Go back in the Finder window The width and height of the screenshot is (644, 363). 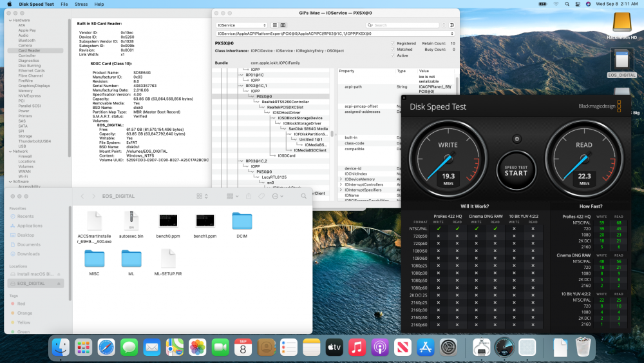click(x=82, y=197)
